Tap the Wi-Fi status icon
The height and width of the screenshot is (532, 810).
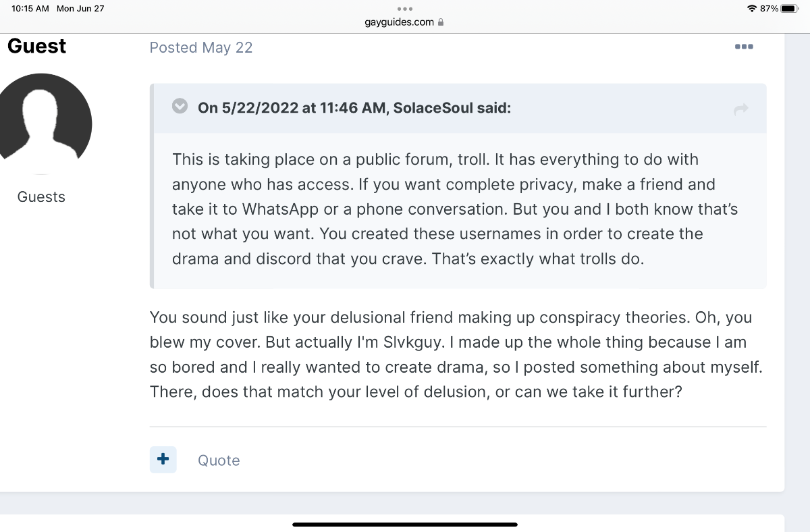click(x=752, y=9)
